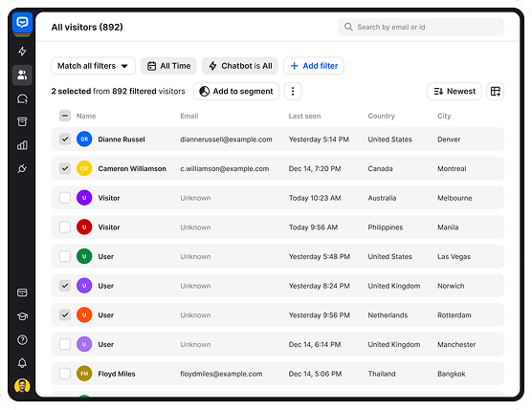
Task: Open the All Time date filter
Action: [168, 66]
